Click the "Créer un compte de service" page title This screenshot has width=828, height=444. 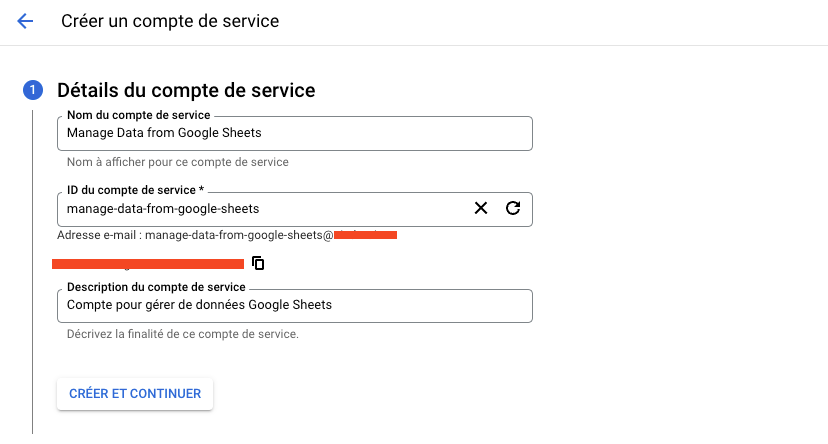point(170,21)
